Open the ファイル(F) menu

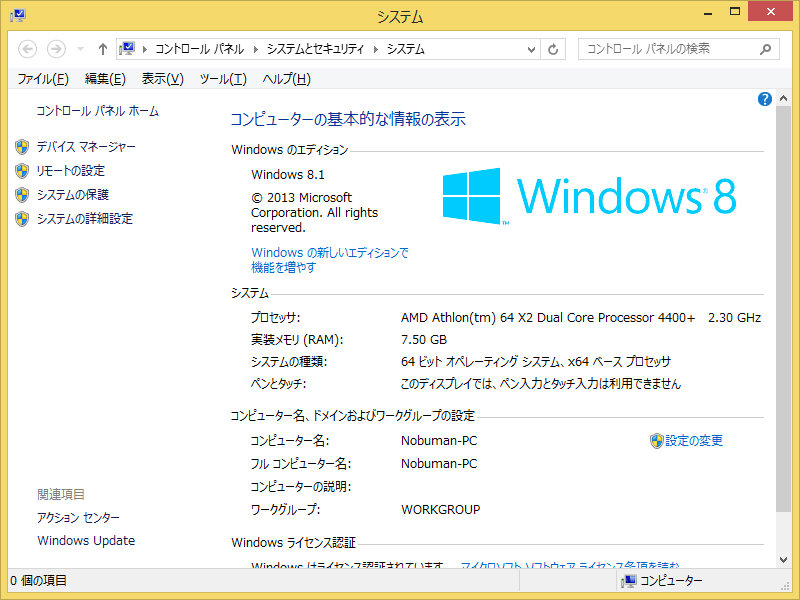pyautogui.click(x=43, y=79)
